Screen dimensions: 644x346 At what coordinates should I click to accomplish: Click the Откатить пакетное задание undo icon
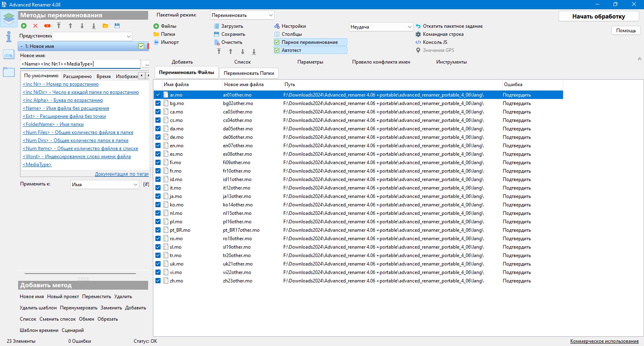point(418,26)
